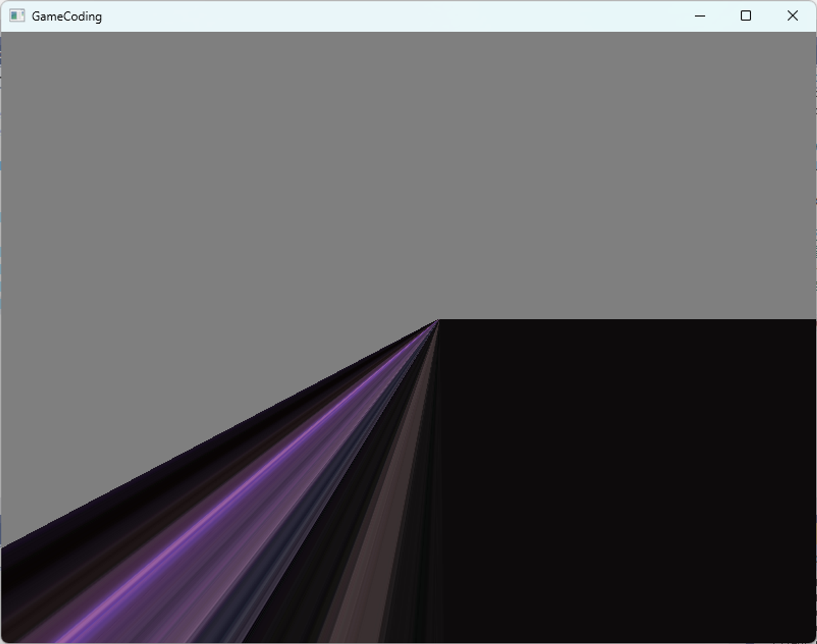The height and width of the screenshot is (644, 817).
Task: Click the bottom-left corner of rendered triangle
Action: click(5, 637)
